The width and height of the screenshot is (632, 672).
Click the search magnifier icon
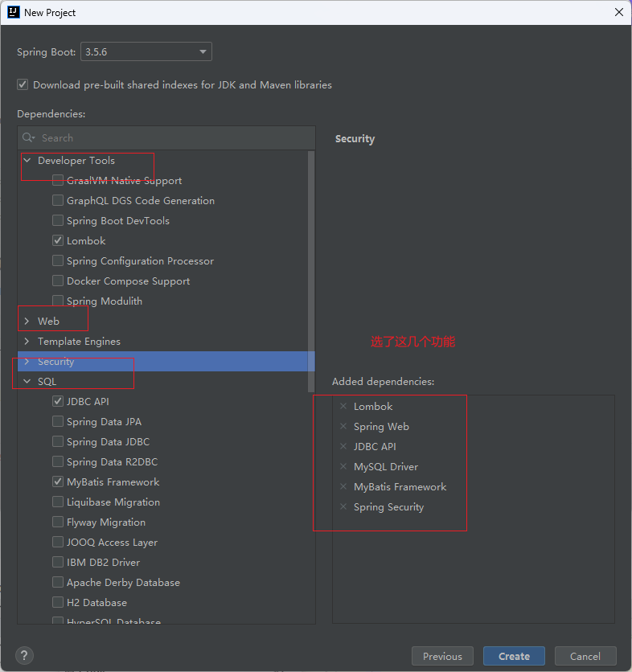(28, 137)
